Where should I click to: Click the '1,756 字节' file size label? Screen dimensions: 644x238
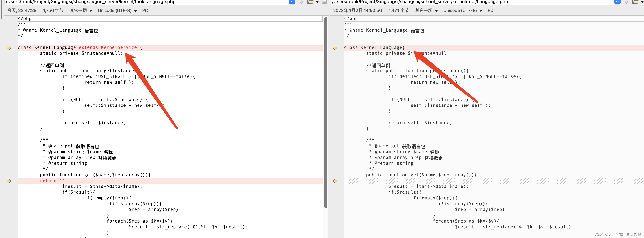coord(53,10)
